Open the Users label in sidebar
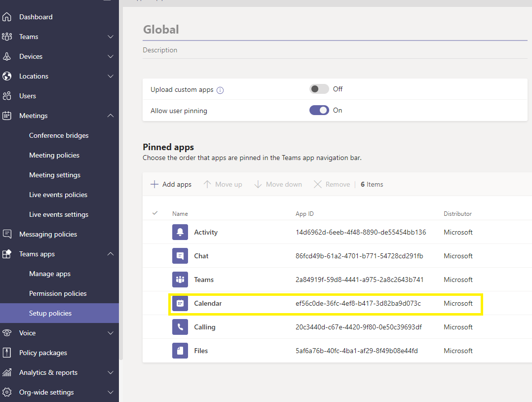This screenshot has width=532, height=402. click(28, 96)
